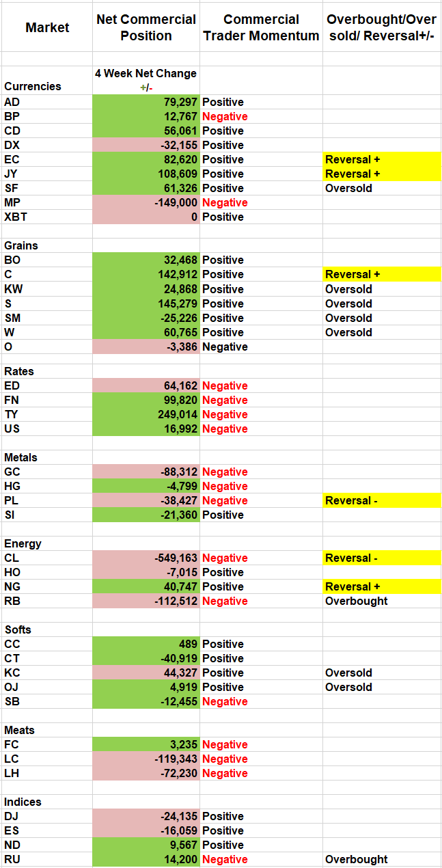
Task: Click the Grains section label
Action: coord(21,245)
